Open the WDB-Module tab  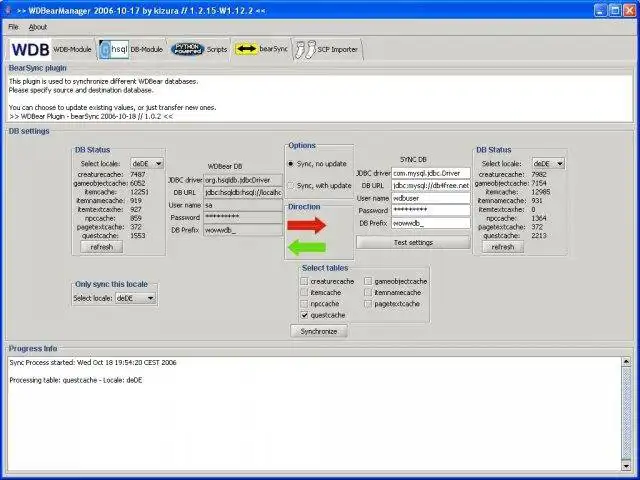coord(51,49)
